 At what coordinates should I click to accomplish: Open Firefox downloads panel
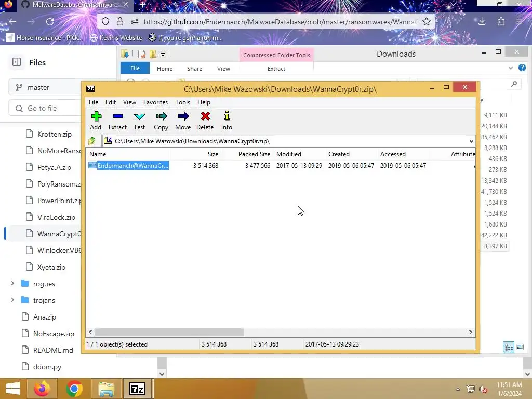tap(482, 22)
